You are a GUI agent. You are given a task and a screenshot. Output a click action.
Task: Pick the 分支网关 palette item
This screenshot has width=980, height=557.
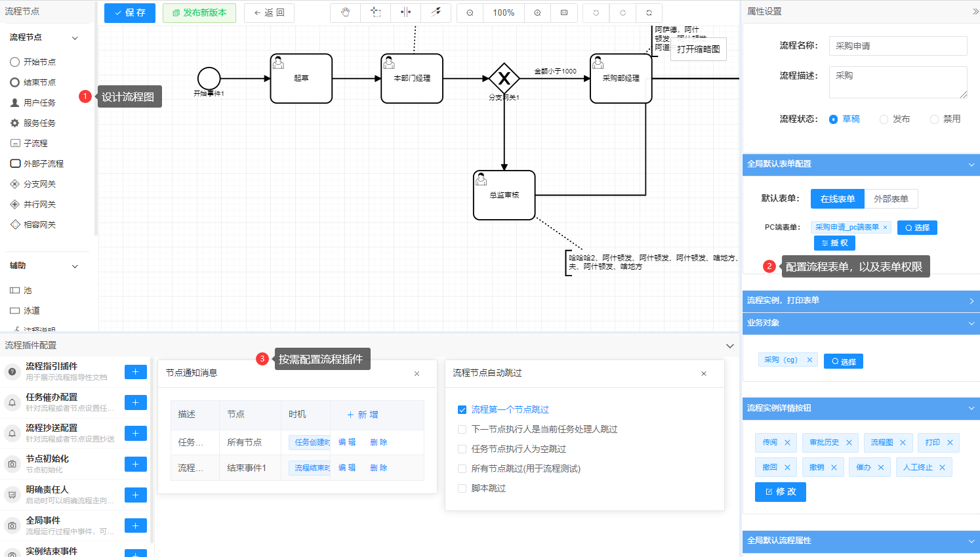[x=33, y=184]
